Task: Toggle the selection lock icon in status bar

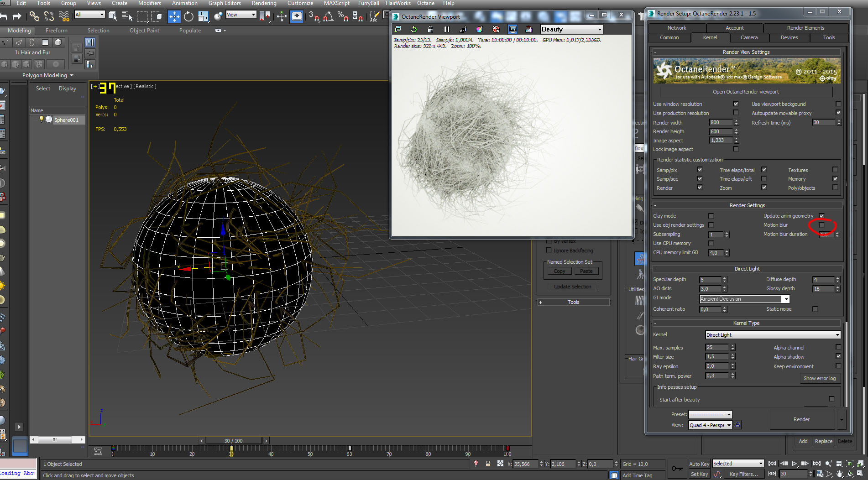Action: coord(488,464)
